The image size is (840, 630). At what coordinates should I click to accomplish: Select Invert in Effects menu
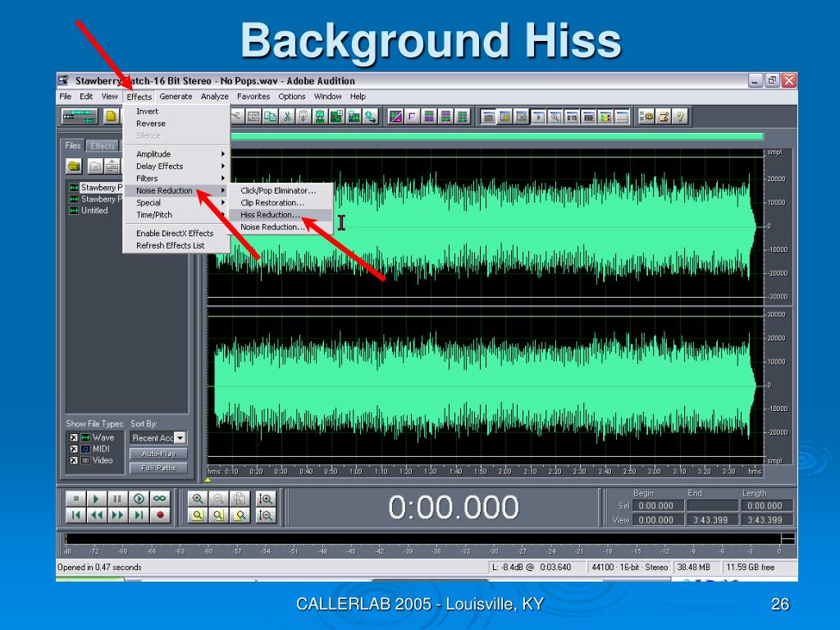tap(176, 112)
